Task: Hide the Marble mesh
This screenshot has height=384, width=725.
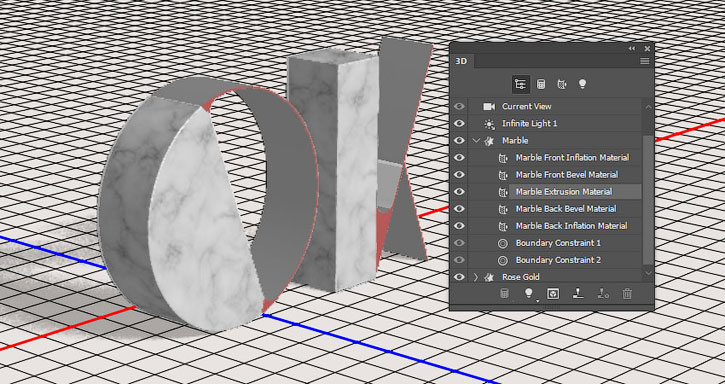Action: tap(459, 141)
